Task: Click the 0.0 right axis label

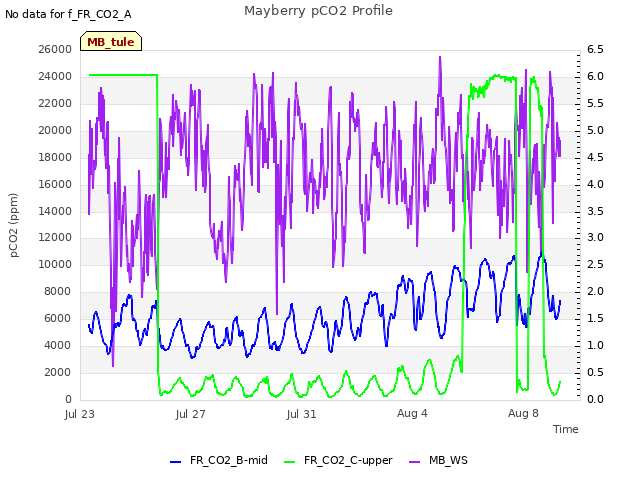Action: pos(595,399)
